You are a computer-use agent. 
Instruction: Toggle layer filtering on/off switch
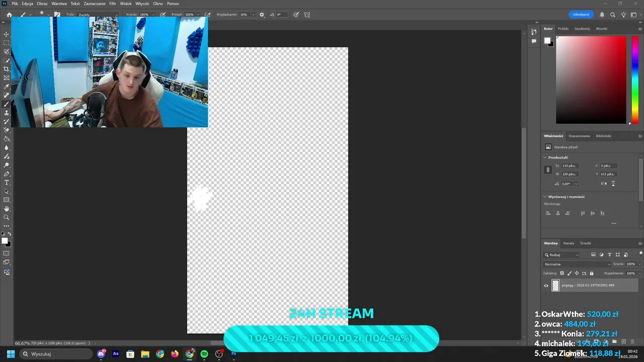640,253
